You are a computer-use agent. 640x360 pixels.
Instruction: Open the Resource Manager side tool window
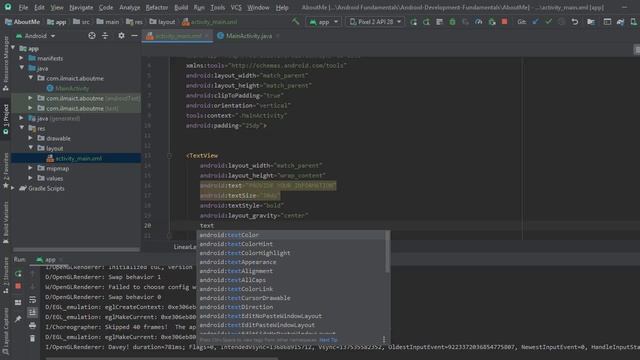click(6, 63)
